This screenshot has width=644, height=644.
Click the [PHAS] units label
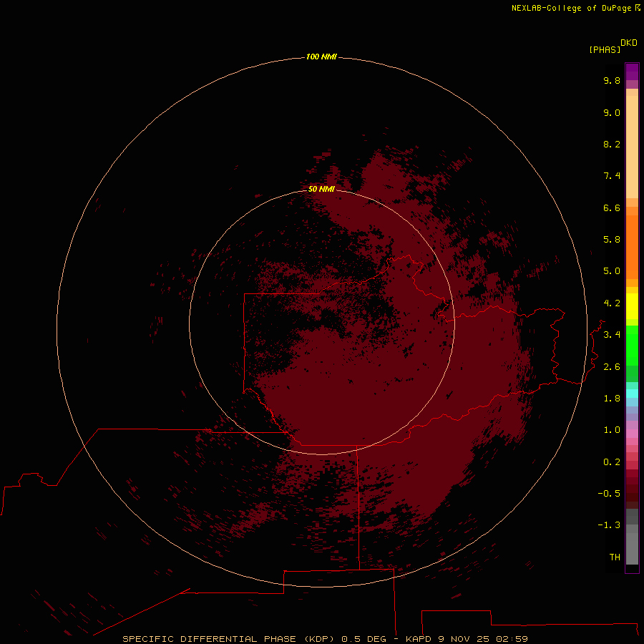point(605,49)
